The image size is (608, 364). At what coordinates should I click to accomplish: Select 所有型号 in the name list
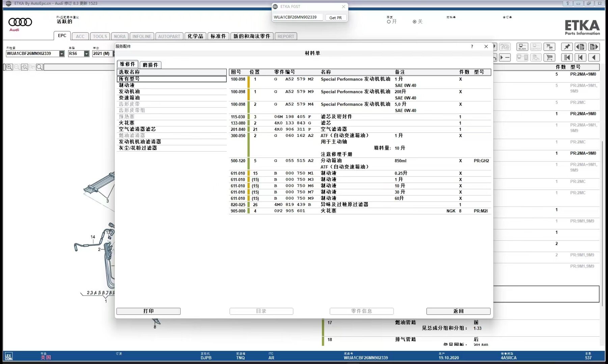point(172,79)
